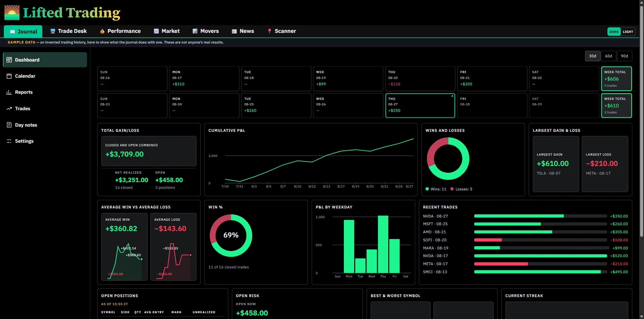The width and height of the screenshot is (644, 319).
Task: Click the Journal tab book icon
Action: (x=13, y=32)
